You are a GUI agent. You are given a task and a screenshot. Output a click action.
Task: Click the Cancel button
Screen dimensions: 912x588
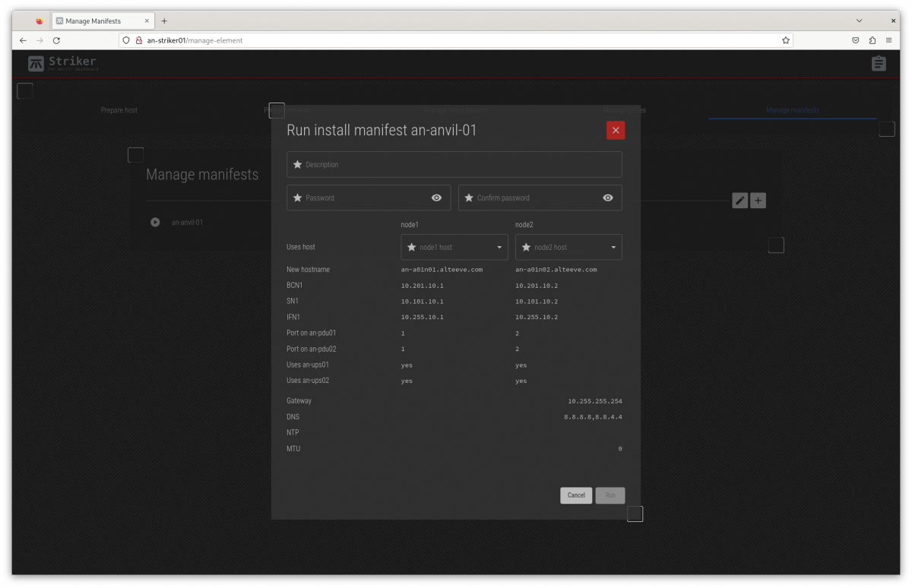point(576,495)
